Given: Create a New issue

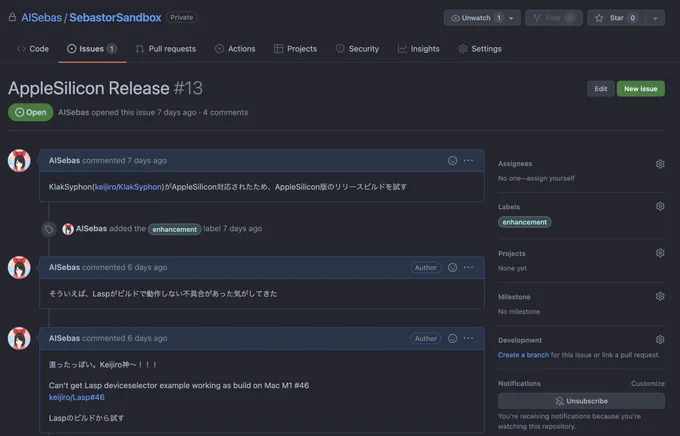Looking at the screenshot, I should coord(641,89).
